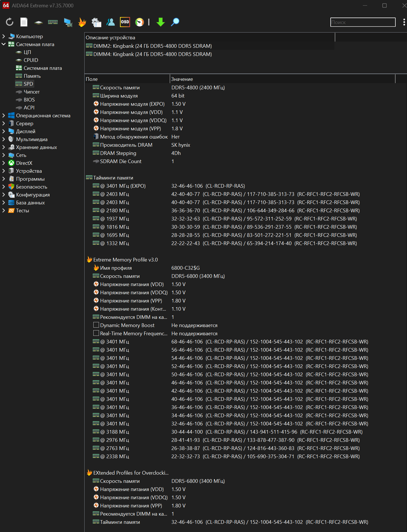The width and height of the screenshot is (407, 532).
Task: Open the Report document icon
Action: (x=24, y=22)
